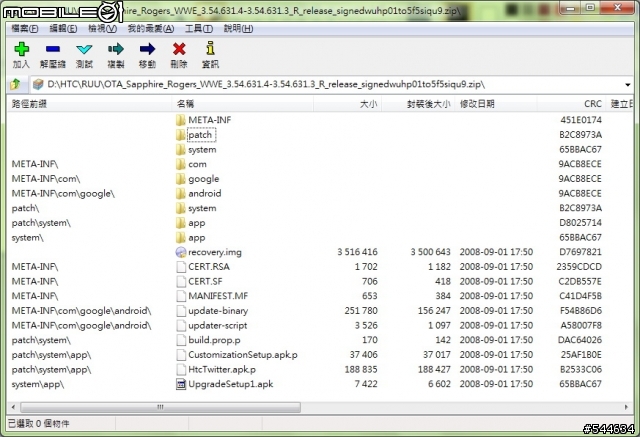
Task: Sort by the Size (大小) column header
Action: point(347,104)
